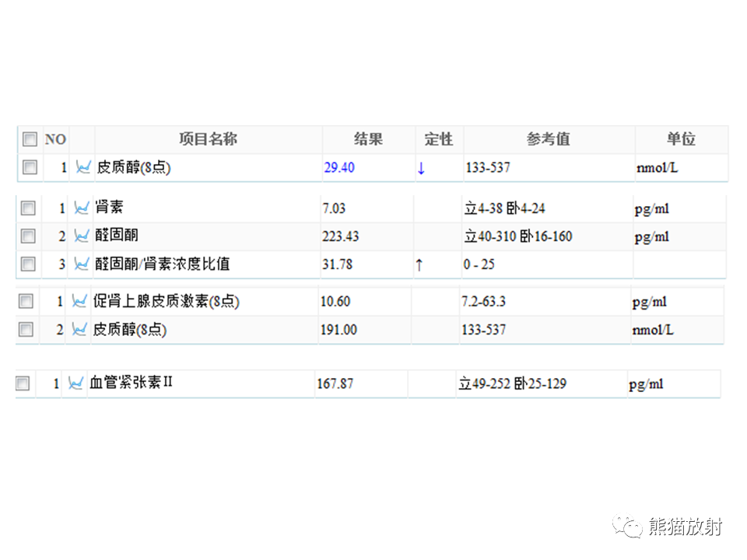
Task: Check the box for 醛固酮/肾素浓度比值 row
Action: point(28,264)
